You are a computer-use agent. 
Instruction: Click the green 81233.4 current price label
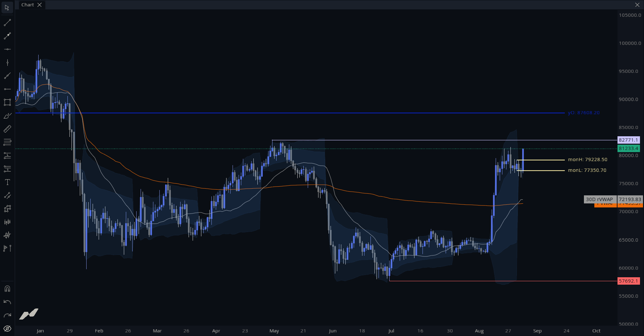click(x=629, y=148)
